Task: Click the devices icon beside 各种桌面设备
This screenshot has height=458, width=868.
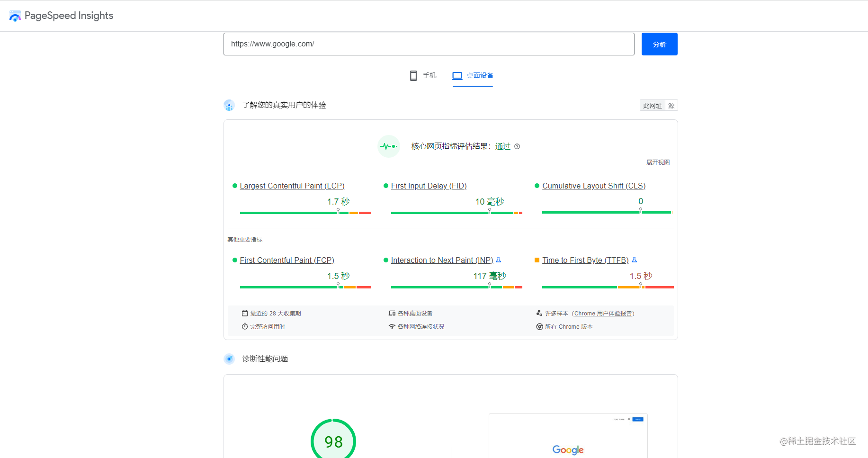Action: pos(392,313)
